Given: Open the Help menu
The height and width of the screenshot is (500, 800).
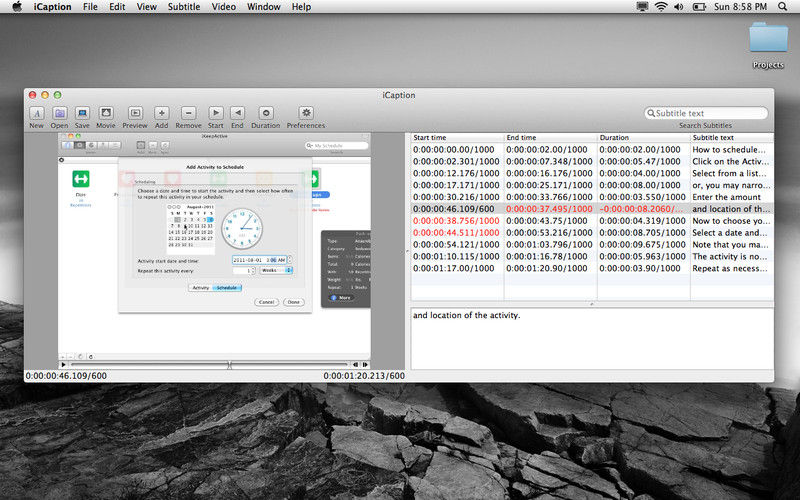Looking at the screenshot, I should tap(301, 7).
